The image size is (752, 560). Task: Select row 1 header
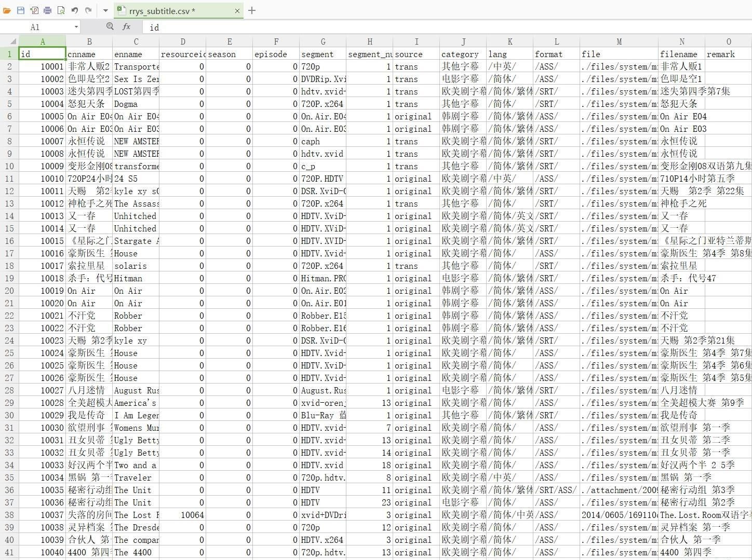(x=9, y=54)
